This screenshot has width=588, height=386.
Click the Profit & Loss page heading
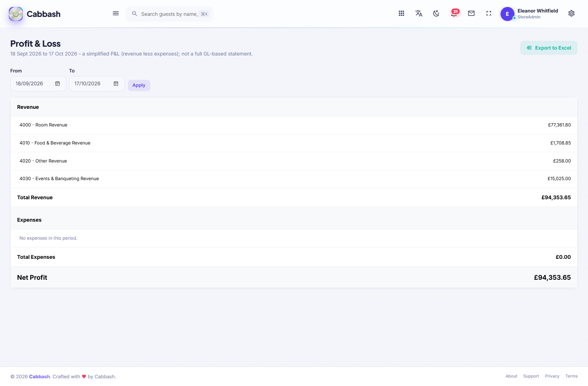35,44
